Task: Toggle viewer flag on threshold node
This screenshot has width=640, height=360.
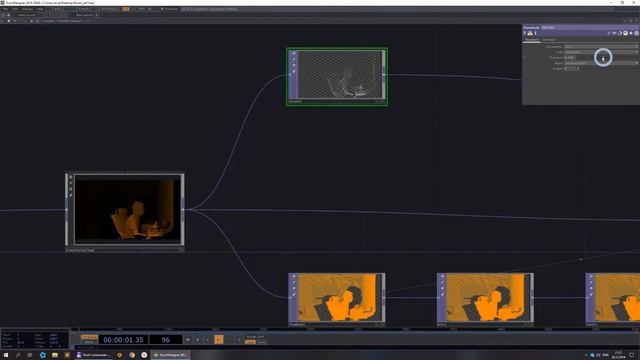Action: coord(293,53)
